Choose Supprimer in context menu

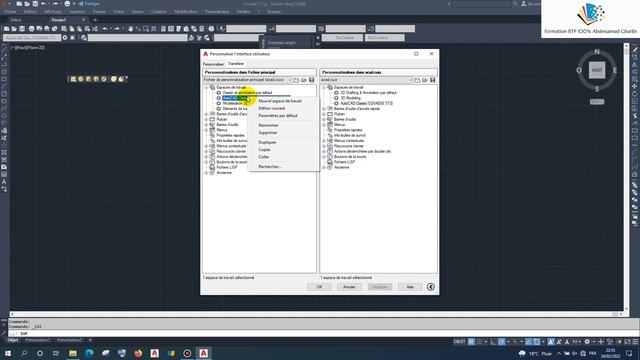tap(268, 133)
